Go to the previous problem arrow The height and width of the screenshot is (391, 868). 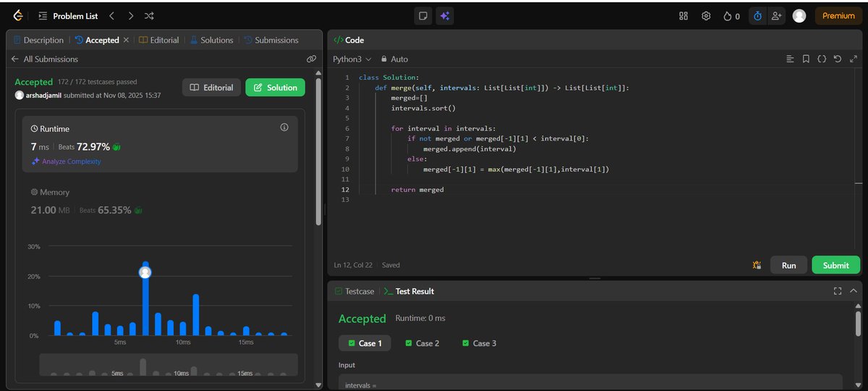(x=111, y=15)
